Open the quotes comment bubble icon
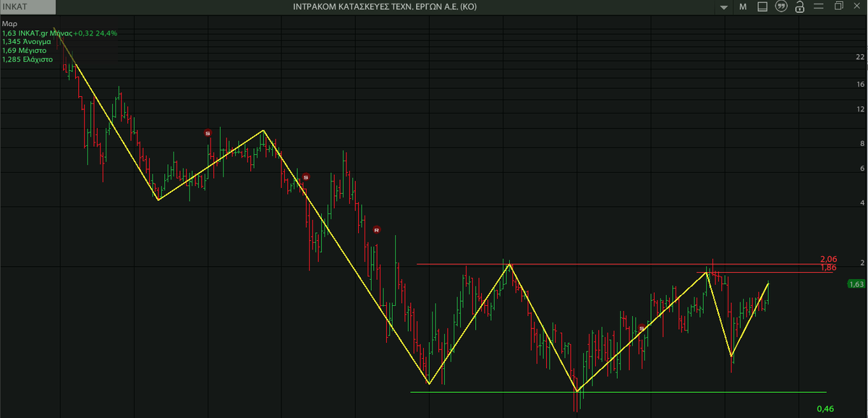The width and height of the screenshot is (868, 418). [x=780, y=7]
